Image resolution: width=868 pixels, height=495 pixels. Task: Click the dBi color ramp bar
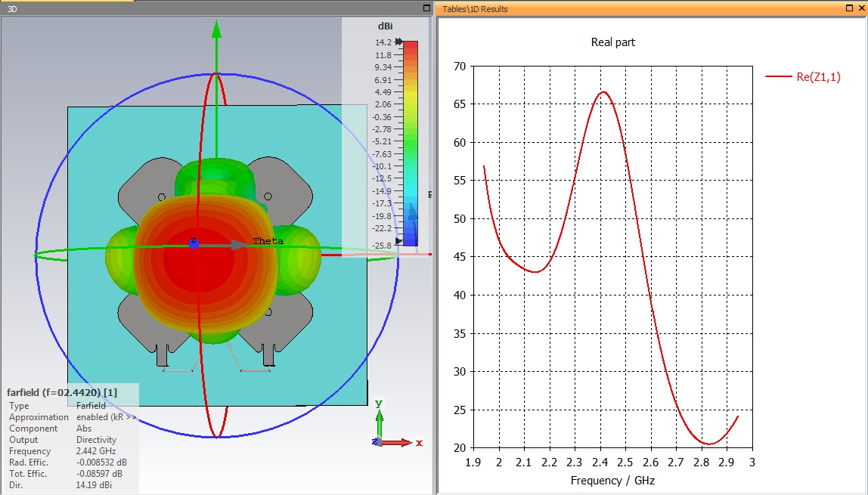click(x=411, y=144)
